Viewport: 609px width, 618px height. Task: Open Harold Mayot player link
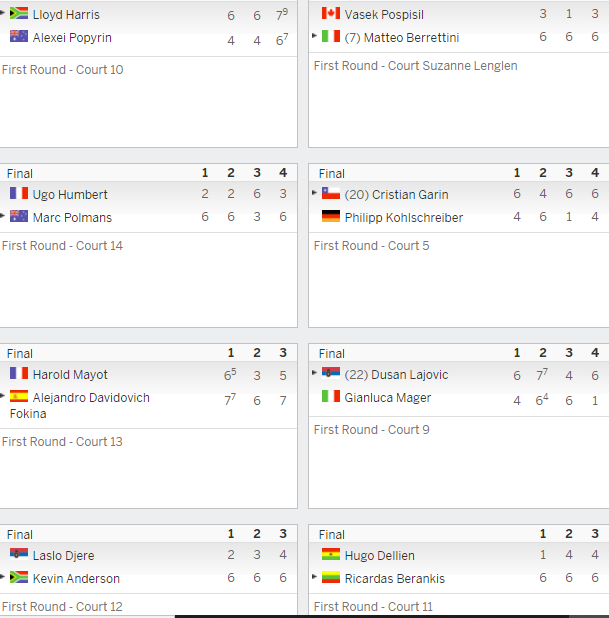point(70,374)
